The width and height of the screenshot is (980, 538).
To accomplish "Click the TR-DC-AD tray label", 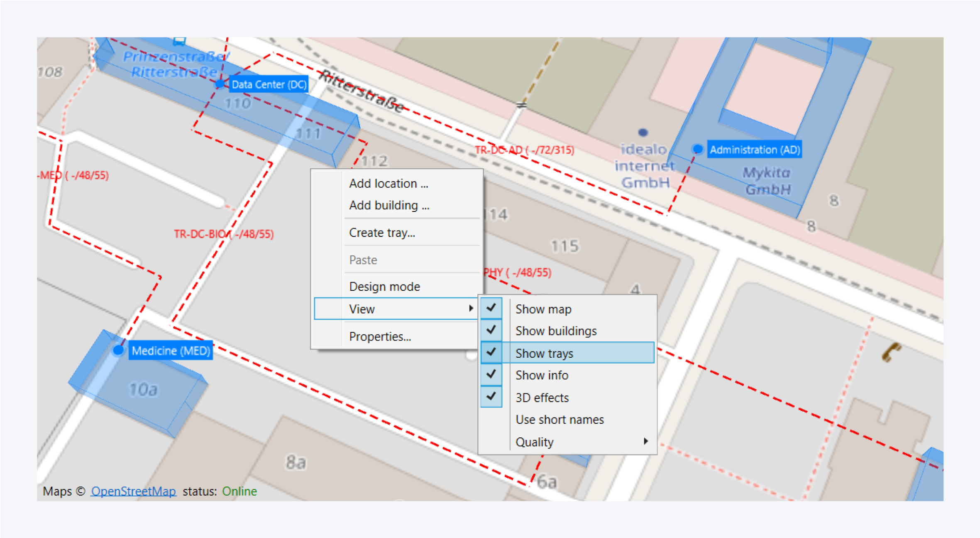I will pos(524,150).
